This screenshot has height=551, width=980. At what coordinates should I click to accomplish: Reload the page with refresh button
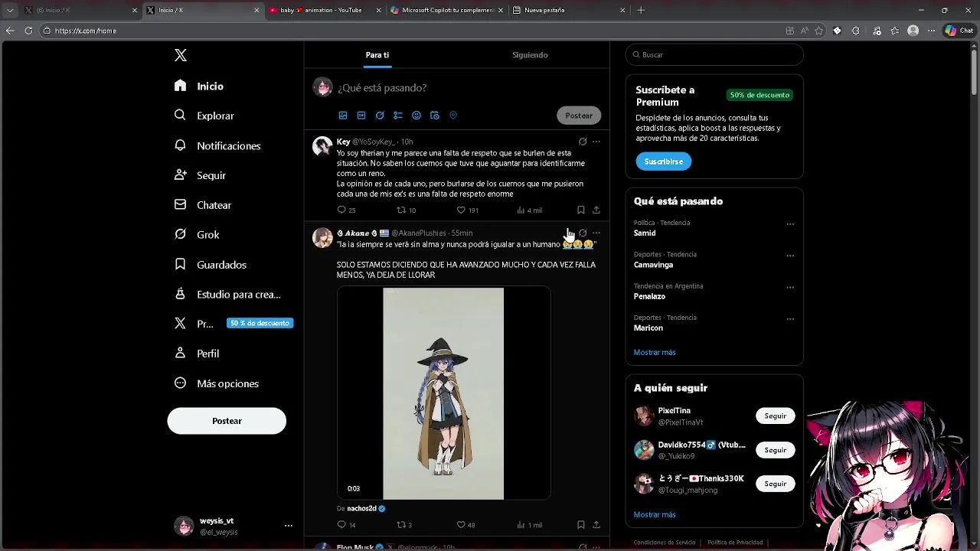pyautogui.click(x=28, y=31)
